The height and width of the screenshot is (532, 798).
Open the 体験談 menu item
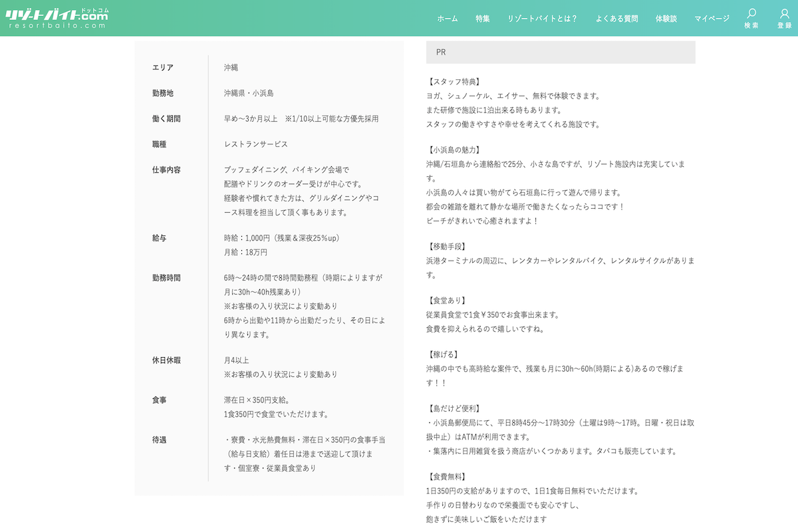pos(666,19)
